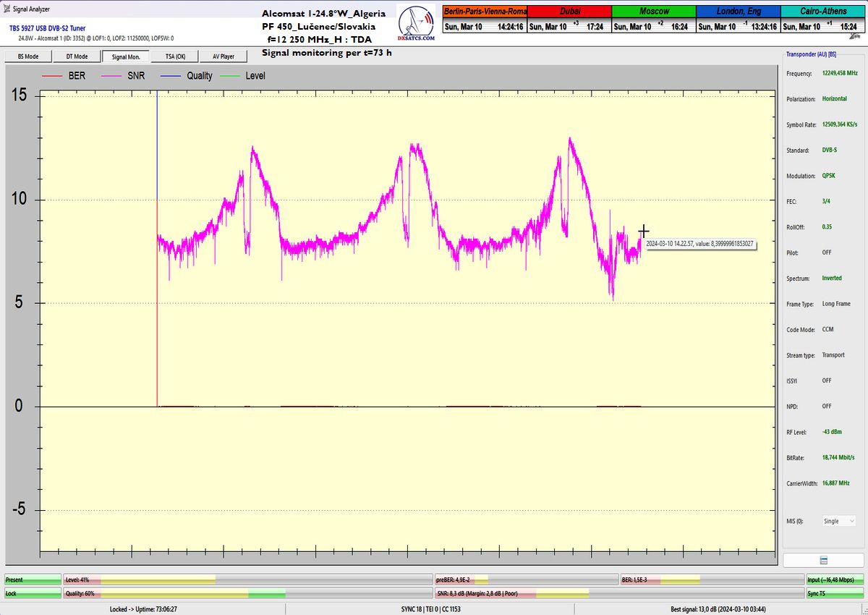This screenshot has height=615, width=868.
Task: Click the DXSATCS.COM satellite dish logo
Action: 417,26
